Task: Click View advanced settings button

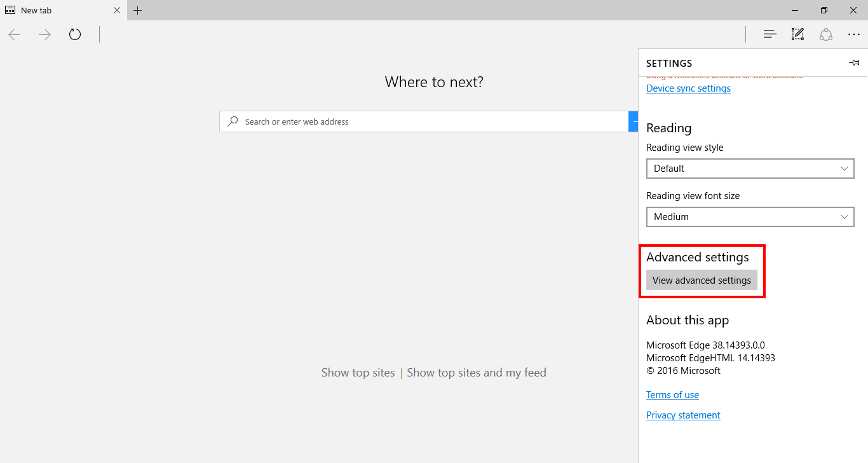Action: pyautogui.click(x=702, y=280)
